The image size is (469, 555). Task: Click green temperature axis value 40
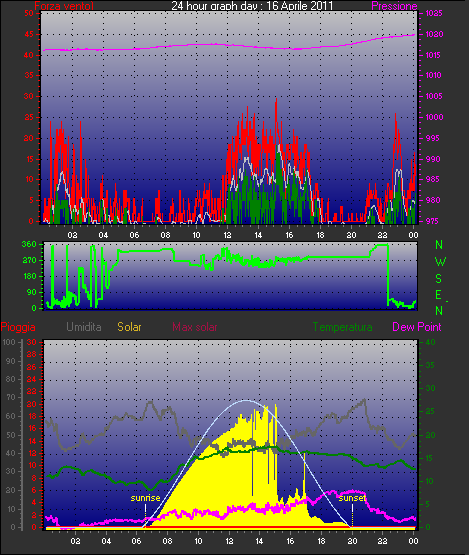tap(430, 342)
